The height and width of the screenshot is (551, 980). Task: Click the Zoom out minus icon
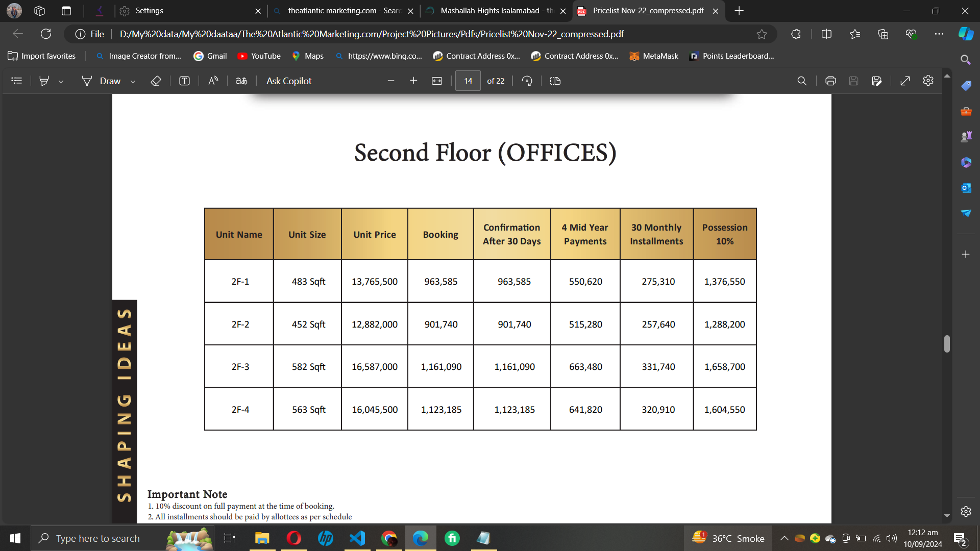point(391,81)
